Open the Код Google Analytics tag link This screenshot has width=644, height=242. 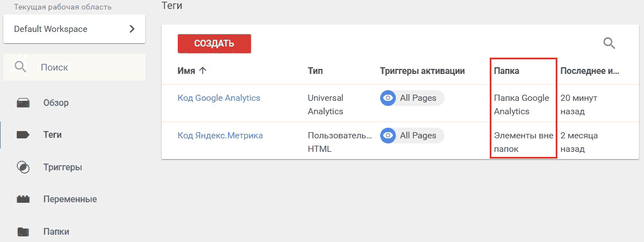point(219,98)
